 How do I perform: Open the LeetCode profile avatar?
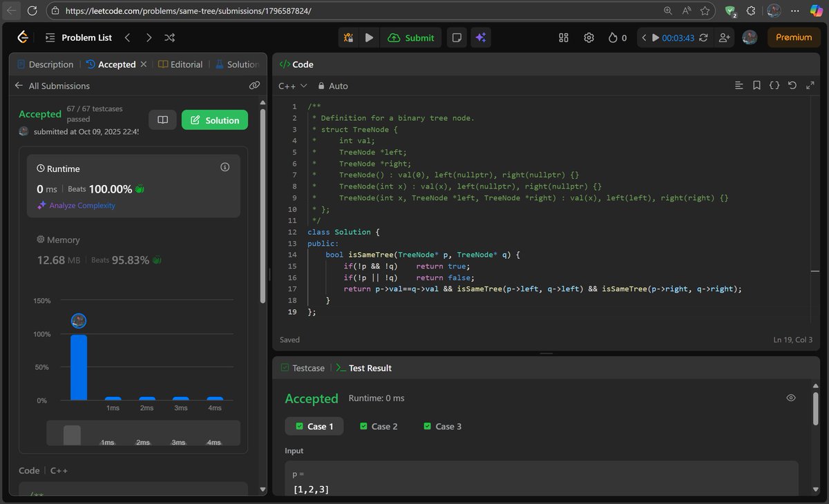pos(750,37)
